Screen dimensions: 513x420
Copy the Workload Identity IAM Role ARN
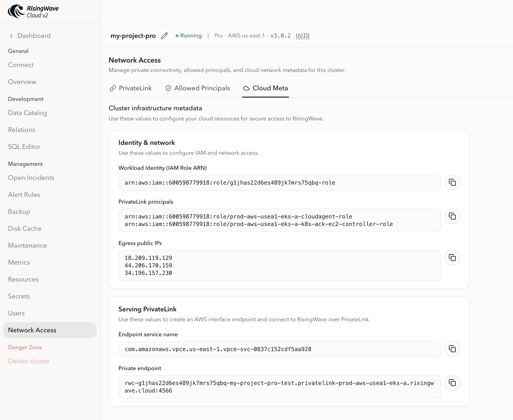tap(452, 182)
